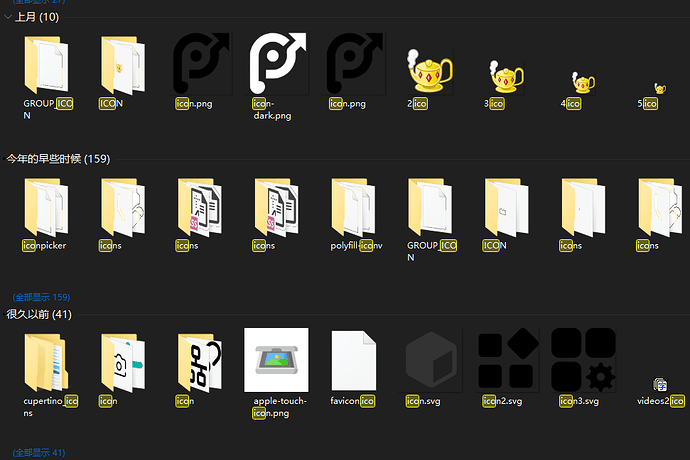Click the 全部显示 41 link
Viewport: 690px width, 460px height.
38,453
